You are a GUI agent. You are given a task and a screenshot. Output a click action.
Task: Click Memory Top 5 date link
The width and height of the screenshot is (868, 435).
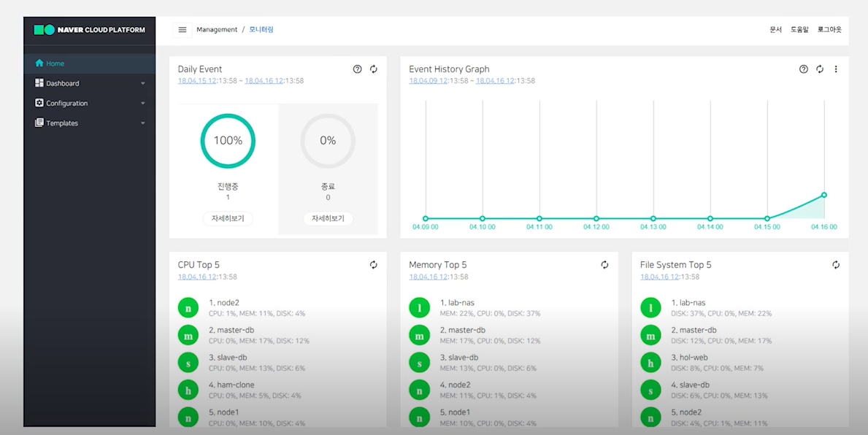(x=429, y=277)
